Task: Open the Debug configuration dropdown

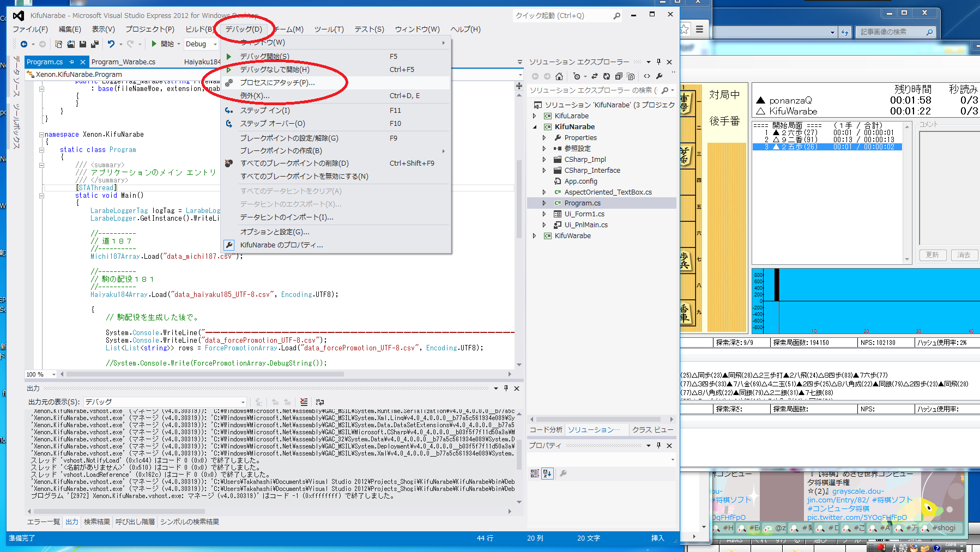Action: pos(215,44)
